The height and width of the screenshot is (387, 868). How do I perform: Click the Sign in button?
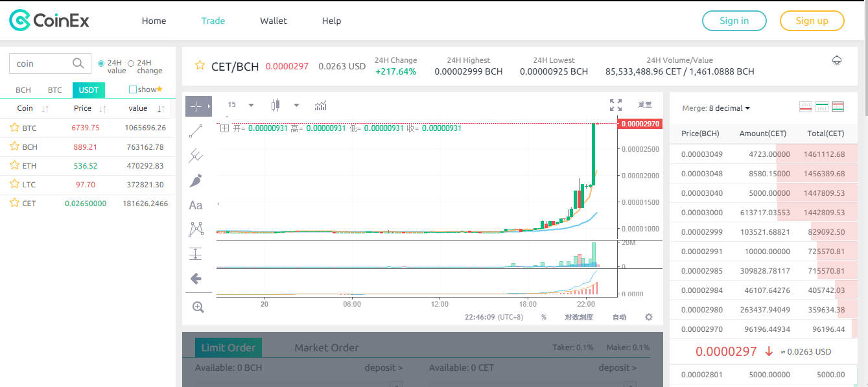(734, 21)
